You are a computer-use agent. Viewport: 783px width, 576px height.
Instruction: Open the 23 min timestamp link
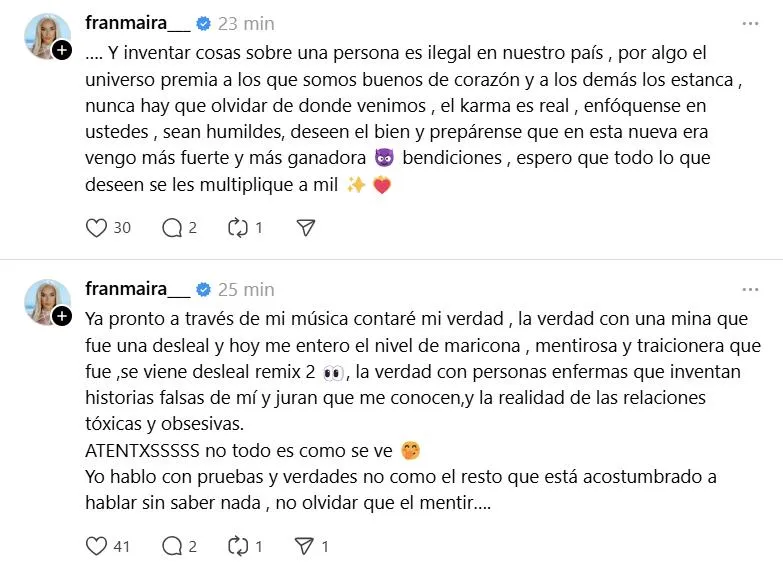pos(246,23)
